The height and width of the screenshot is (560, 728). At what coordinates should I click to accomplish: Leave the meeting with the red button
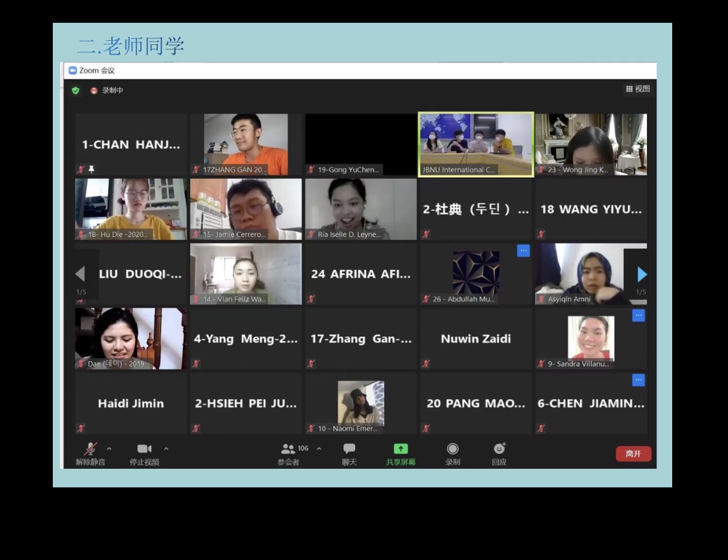[633, 454]
